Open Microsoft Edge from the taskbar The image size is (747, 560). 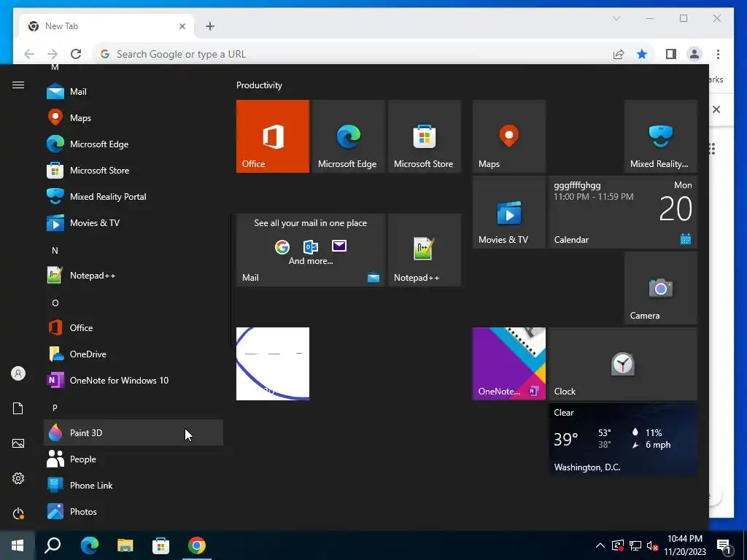pos(89,545)
